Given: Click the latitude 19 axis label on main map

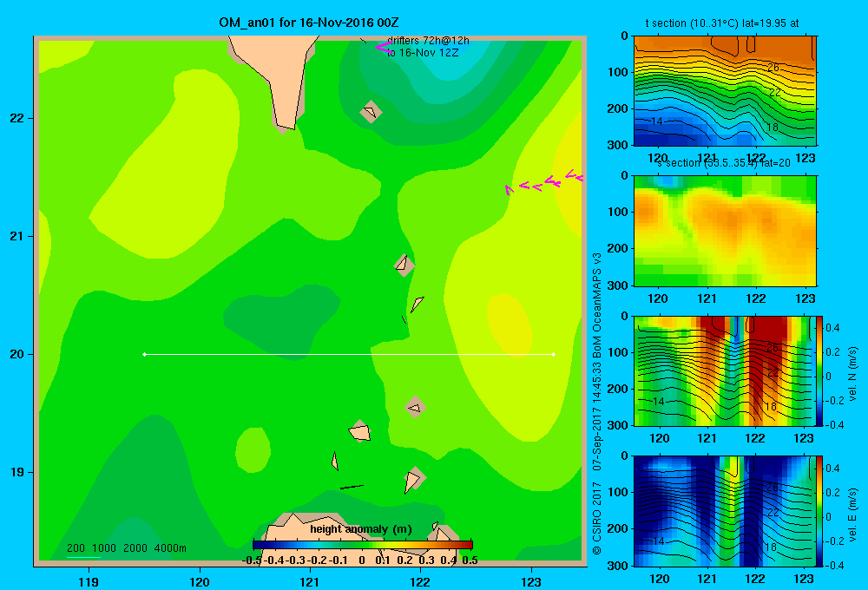Looking at the screenshot, I should [x=17, y=472].
